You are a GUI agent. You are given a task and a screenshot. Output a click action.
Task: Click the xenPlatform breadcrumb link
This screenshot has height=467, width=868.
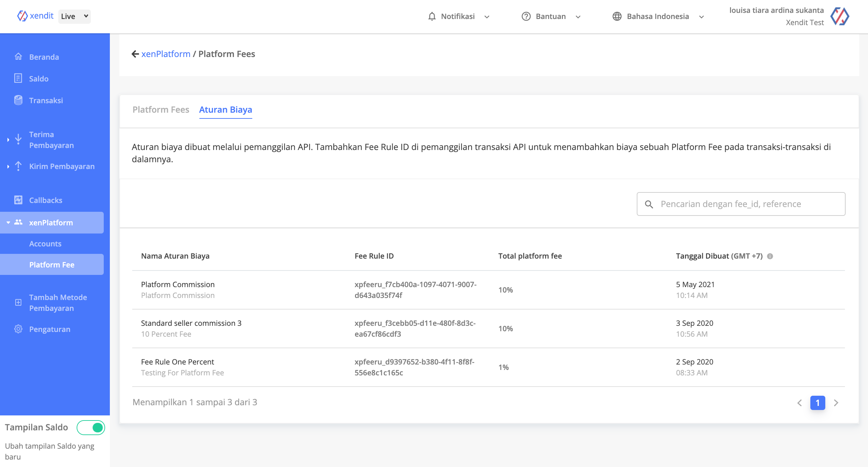click(x=166, y=54)
